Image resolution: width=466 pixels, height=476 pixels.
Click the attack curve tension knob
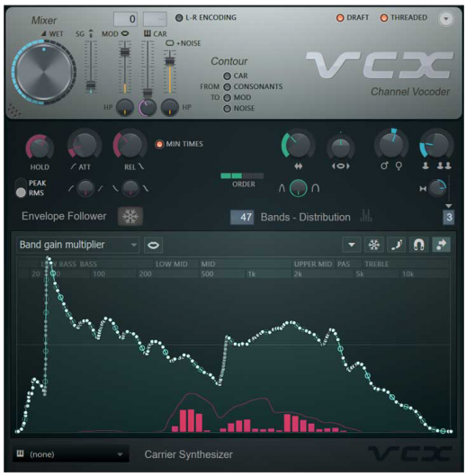(85, 189)
